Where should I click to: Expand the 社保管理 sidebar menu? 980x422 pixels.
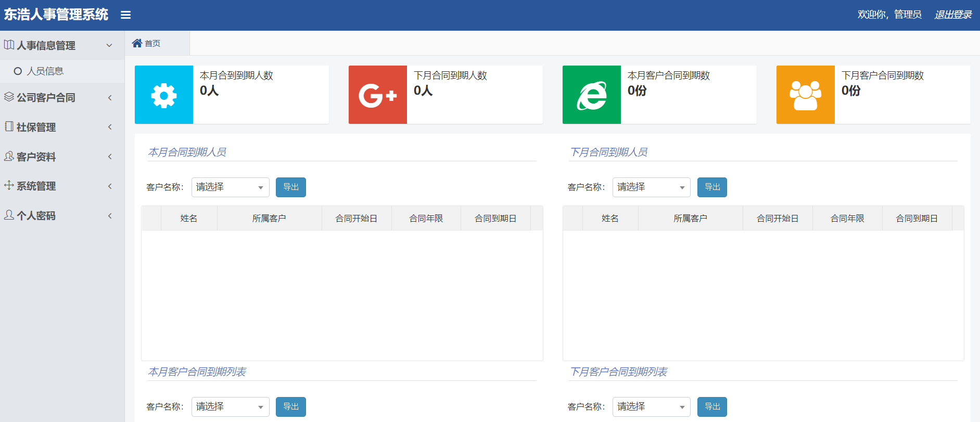point(62,127)
